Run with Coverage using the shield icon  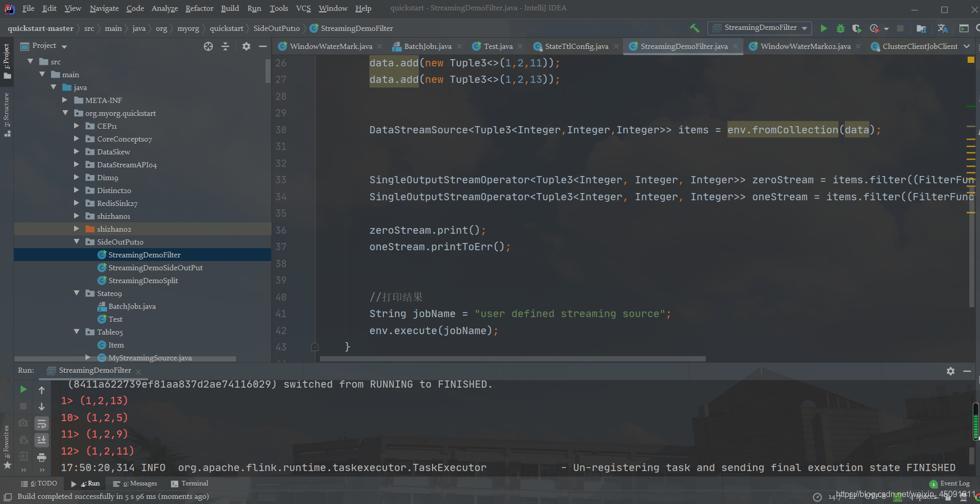(857, 28)
